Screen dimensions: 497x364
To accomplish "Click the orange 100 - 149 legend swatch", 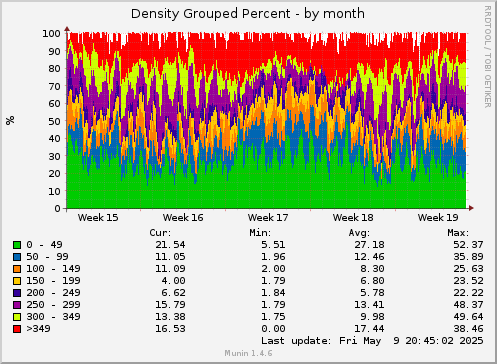I will [17, 269].
